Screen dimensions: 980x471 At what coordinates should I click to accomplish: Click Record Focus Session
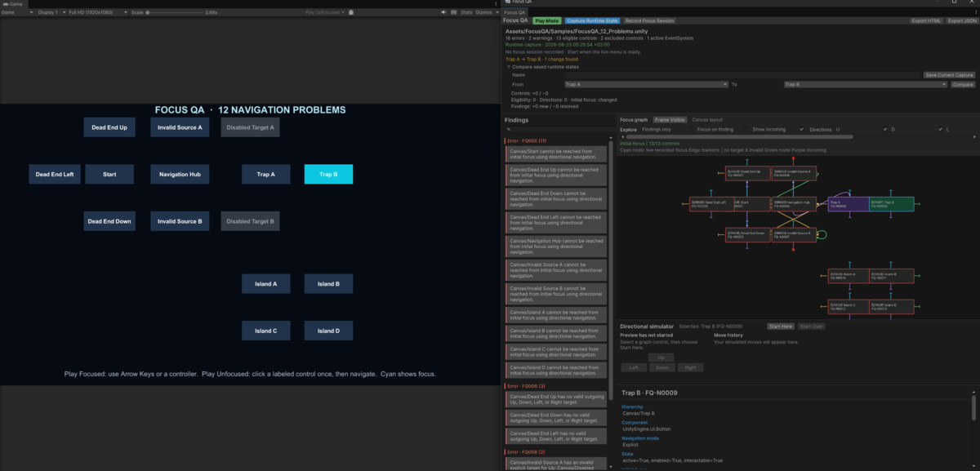(x=650, y=20)
